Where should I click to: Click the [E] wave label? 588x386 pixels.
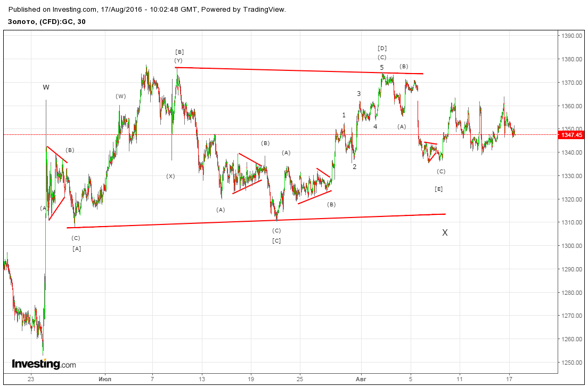coord(438,189)
